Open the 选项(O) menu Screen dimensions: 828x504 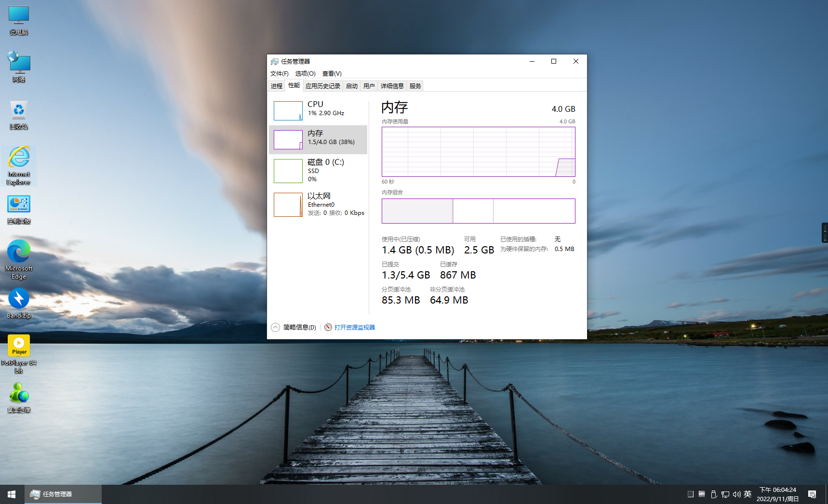pyautogui.click(x=305, y=74)
